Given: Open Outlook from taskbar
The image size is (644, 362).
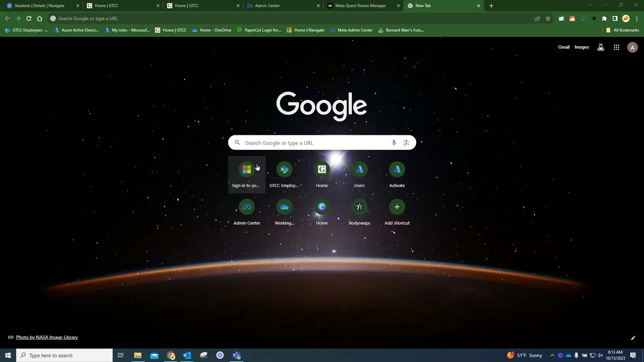Looking at the screenshot, I should (x=187, y=355).
